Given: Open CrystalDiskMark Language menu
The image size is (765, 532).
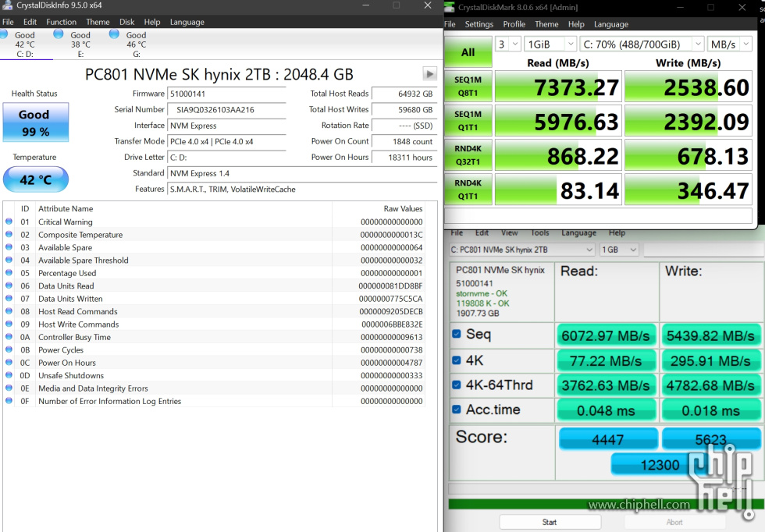Looking at the screenshot, I should tap(610, 24).
